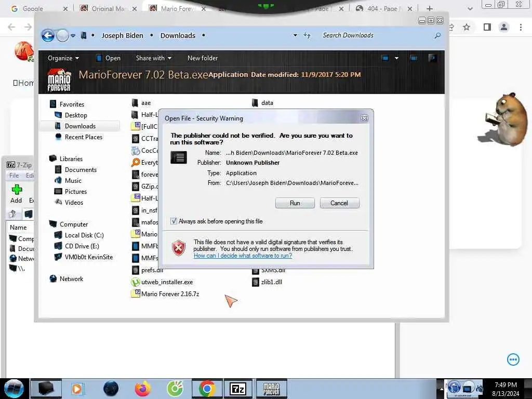
Task: Click the up folder icon in 7-Zip
Action: [13, 214]
